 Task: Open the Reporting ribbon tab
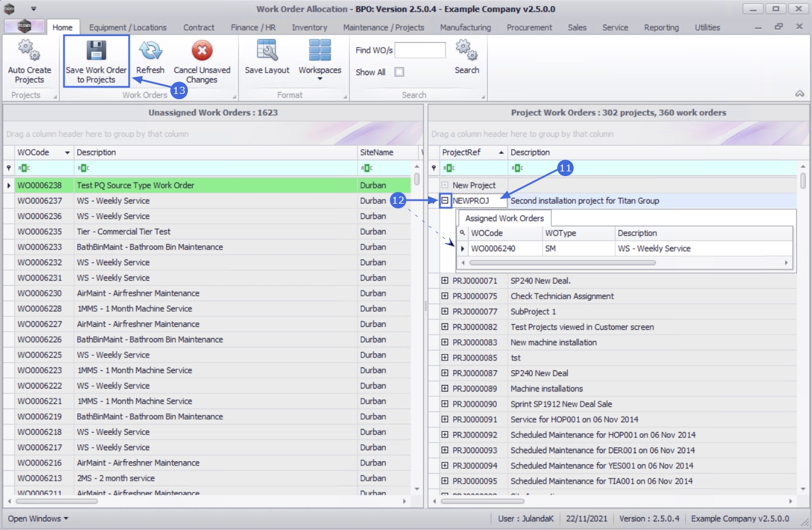pyautogui.click(x=661, y=28)
